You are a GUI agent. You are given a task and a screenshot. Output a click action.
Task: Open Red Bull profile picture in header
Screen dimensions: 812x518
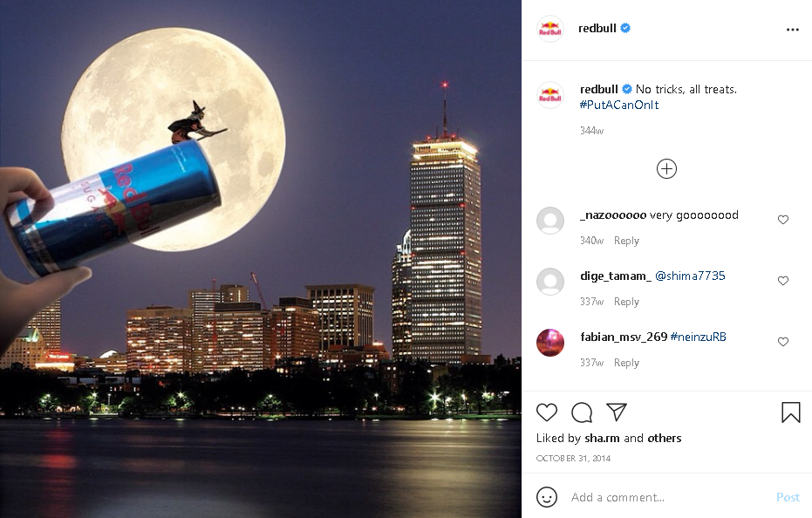pyautogui.click(x=550, y=29)
